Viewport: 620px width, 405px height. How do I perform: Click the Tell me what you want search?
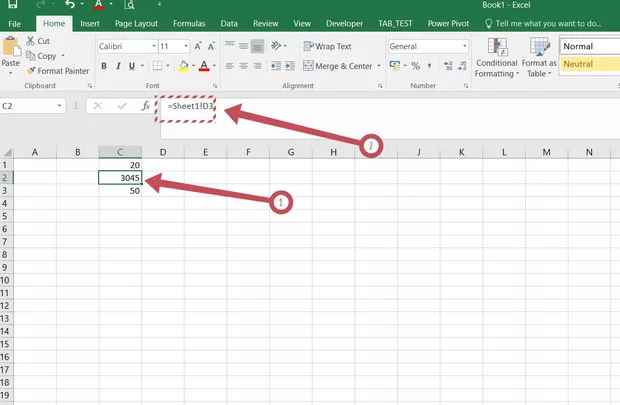pos(543,24)
